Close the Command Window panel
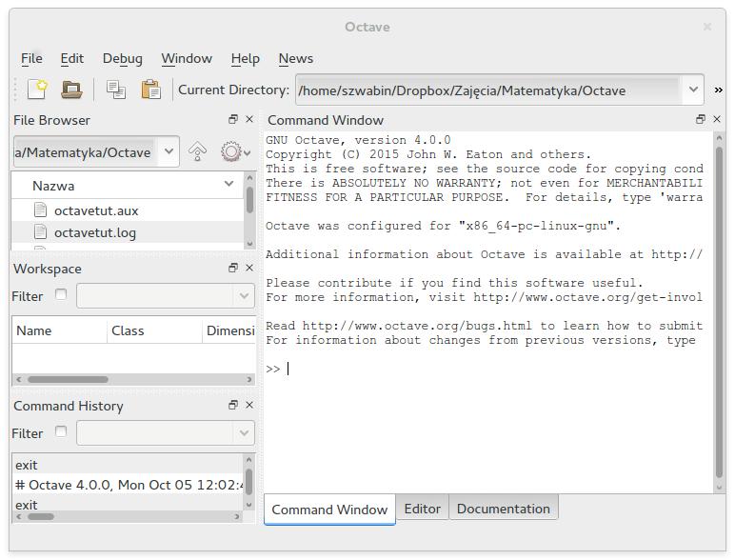 coord(717,120)
